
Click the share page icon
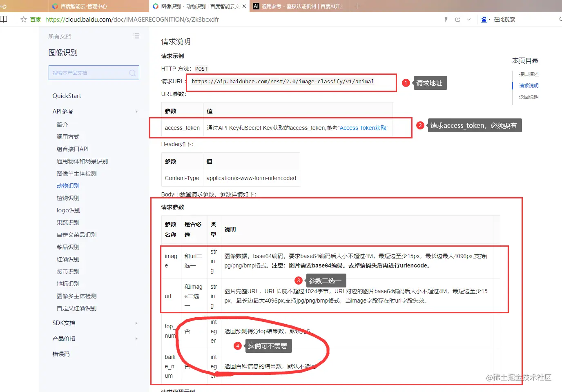(457, 19)
